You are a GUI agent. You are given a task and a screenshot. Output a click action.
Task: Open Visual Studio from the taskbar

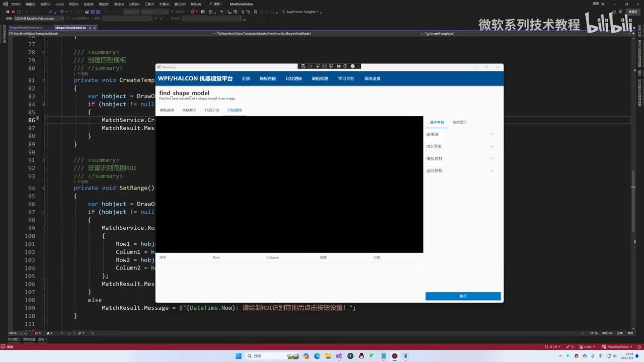[339, 356]
